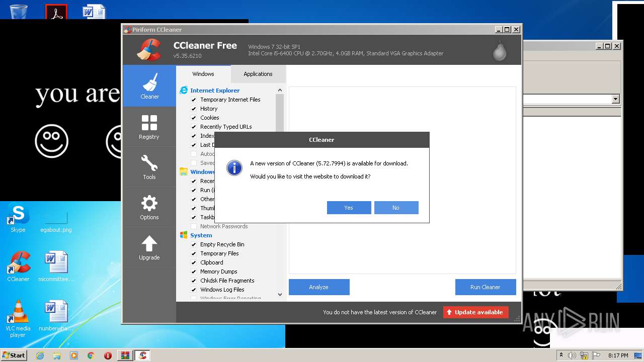Click the blue information icon in dialog
The width and height of the screenshot is (644, 362).
click(x=234, y=167)
